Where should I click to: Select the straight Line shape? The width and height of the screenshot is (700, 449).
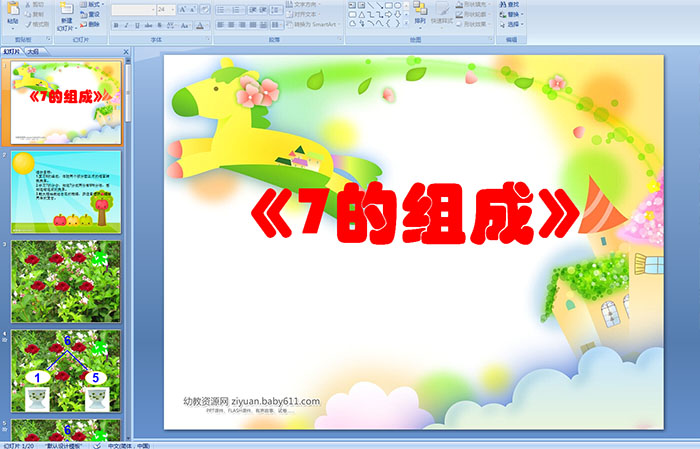click(x=370, y=5)
